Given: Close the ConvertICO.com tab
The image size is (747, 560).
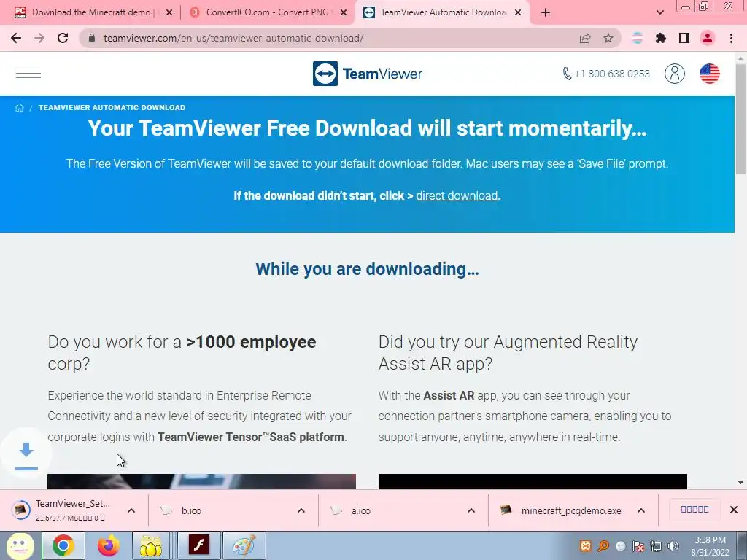Looking at the screenshot, I should point(344,12).
